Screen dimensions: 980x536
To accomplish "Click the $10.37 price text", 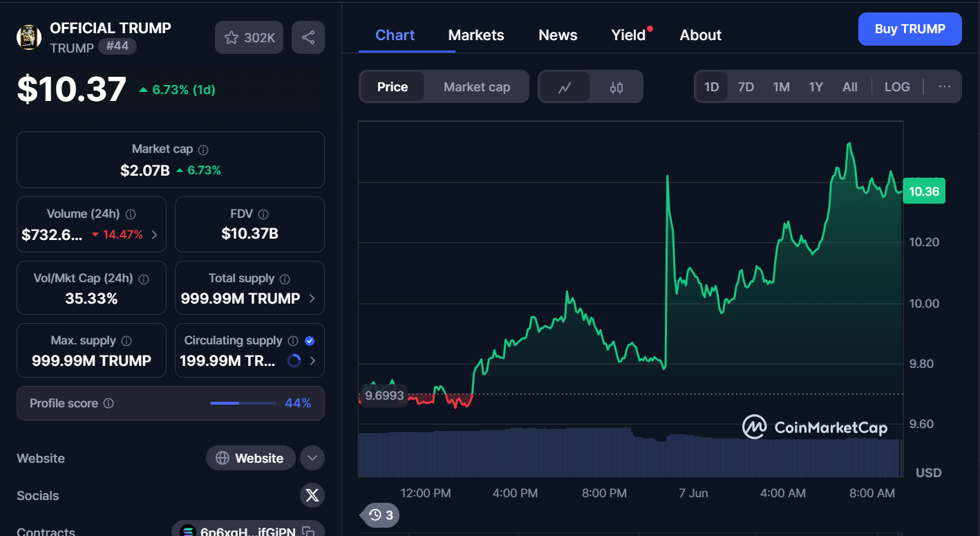I will pos(72,90).
